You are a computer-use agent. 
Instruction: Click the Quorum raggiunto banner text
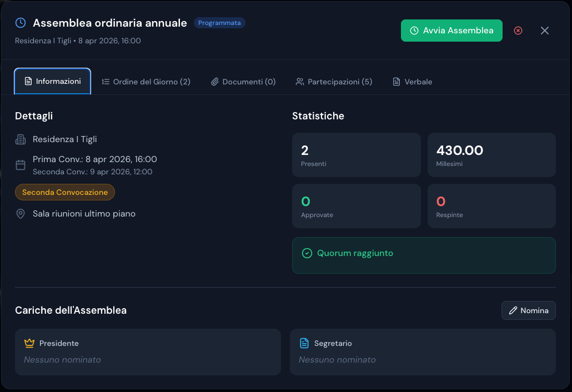(x=355, y=253)
